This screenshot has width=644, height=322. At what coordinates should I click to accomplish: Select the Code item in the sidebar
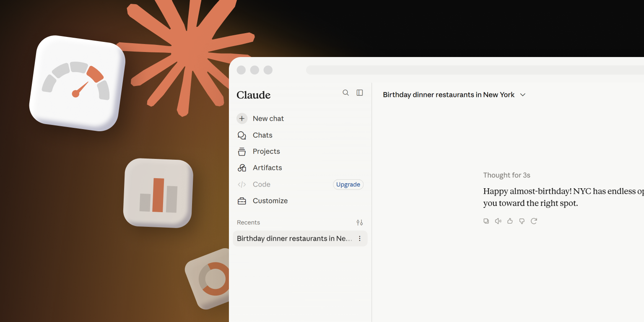point(262,184)
